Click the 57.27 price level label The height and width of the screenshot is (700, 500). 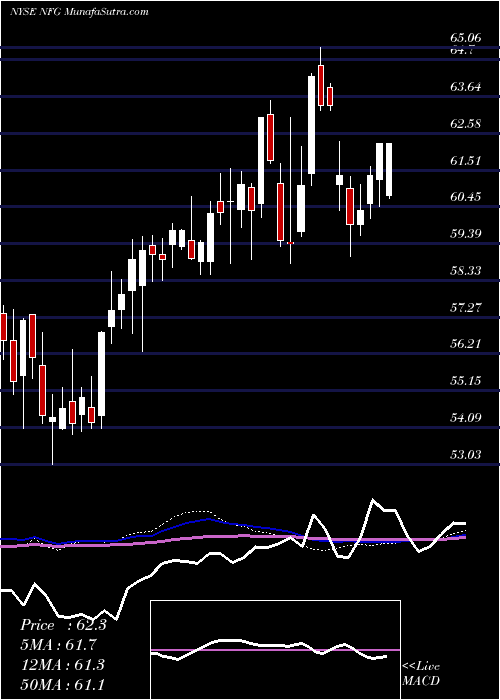(x=466, y=307)
